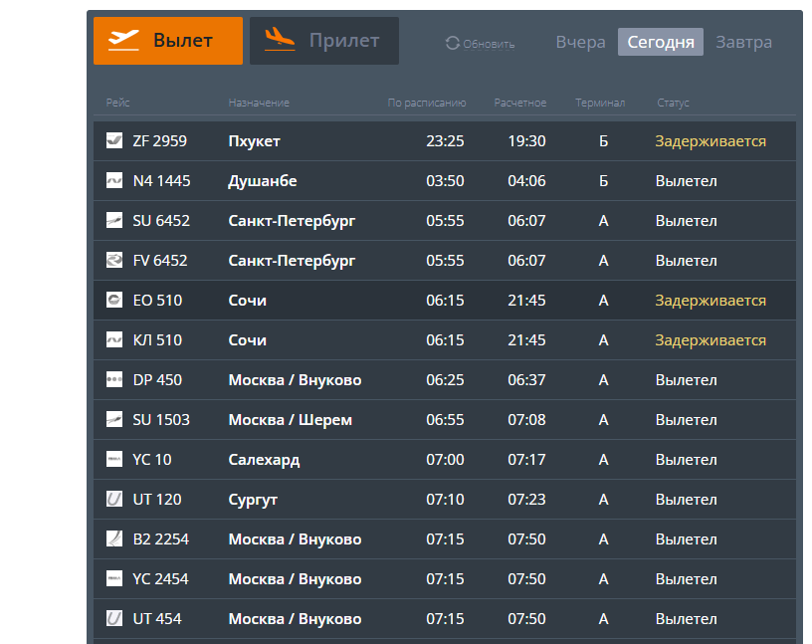
Task: Click the airline logo beside flight ZF 2959
Action: 114,141
